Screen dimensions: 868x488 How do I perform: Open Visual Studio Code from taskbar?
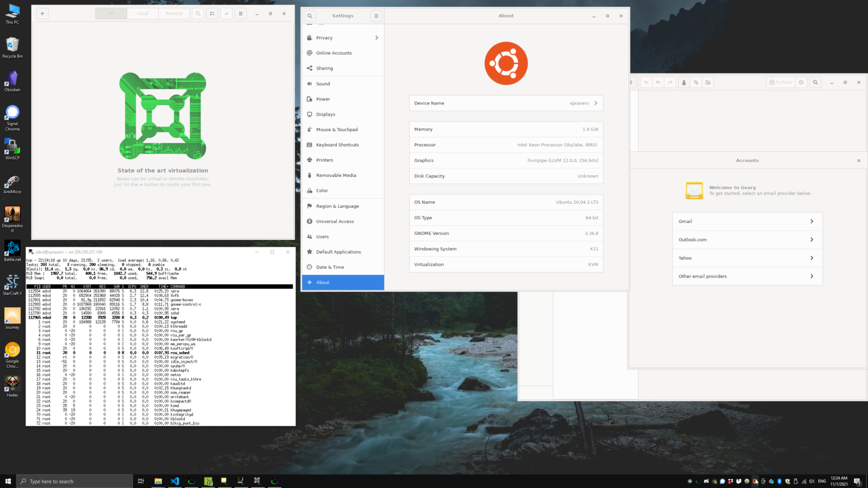coord(175,481)
